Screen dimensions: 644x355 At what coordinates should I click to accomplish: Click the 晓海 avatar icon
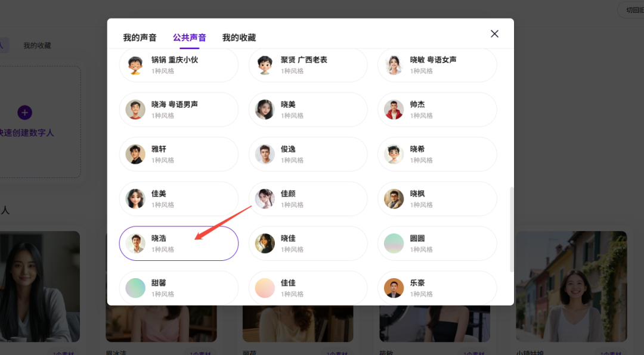coord(135,110)
